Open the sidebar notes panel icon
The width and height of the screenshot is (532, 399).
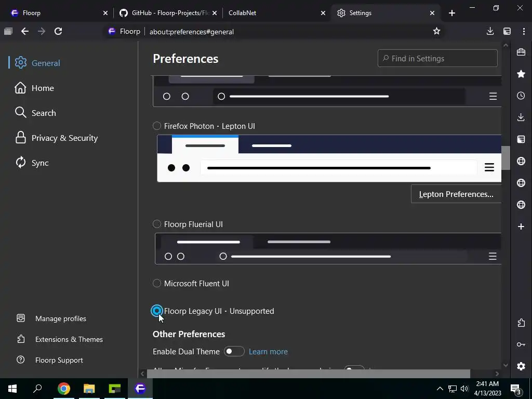pyautogui.click(x=521, y=139)
